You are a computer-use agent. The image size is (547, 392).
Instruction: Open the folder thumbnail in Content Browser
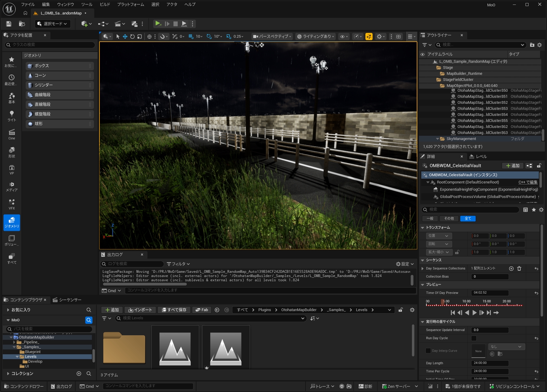pyautogui.click(x=124, y=348)
